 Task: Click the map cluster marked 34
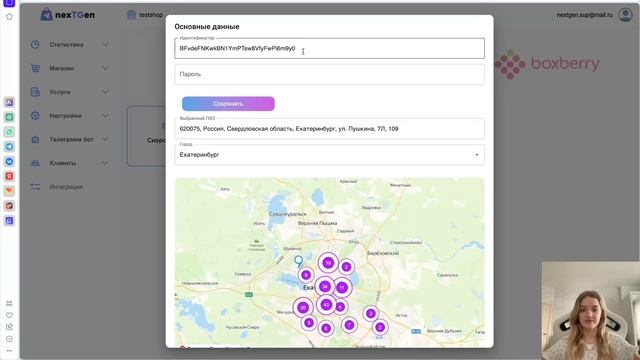tap(325, 287)
